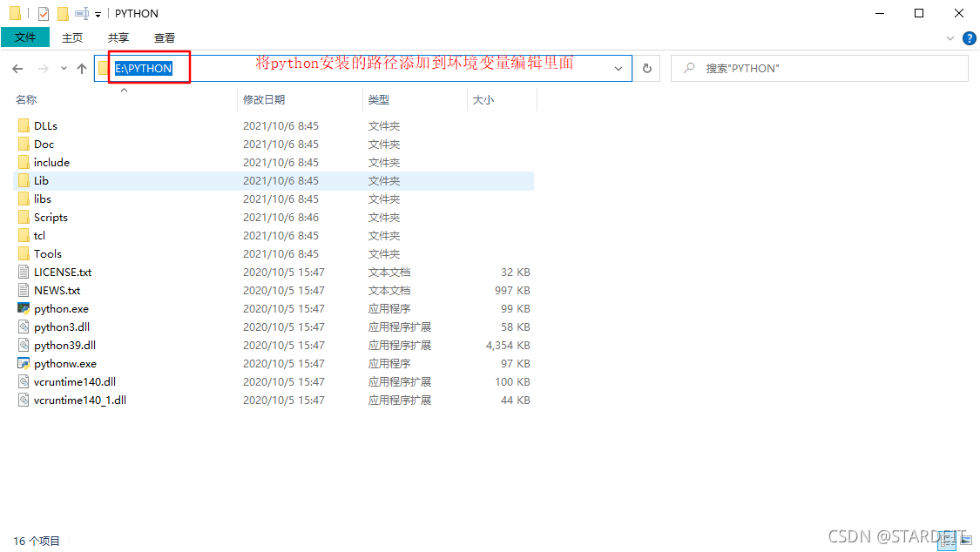Select the Scripts folder icon
980x552 pixels.
click(x=24, y=218)
